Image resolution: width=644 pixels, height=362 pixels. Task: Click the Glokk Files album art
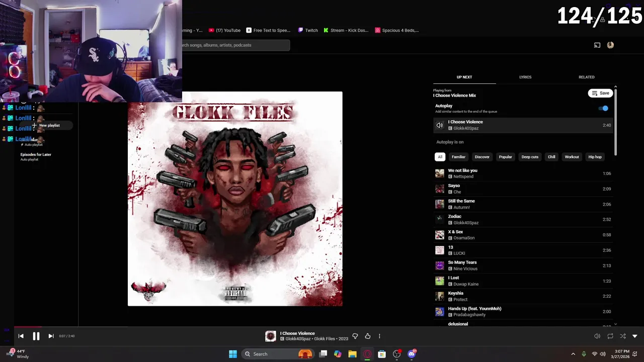pos(235,199)
